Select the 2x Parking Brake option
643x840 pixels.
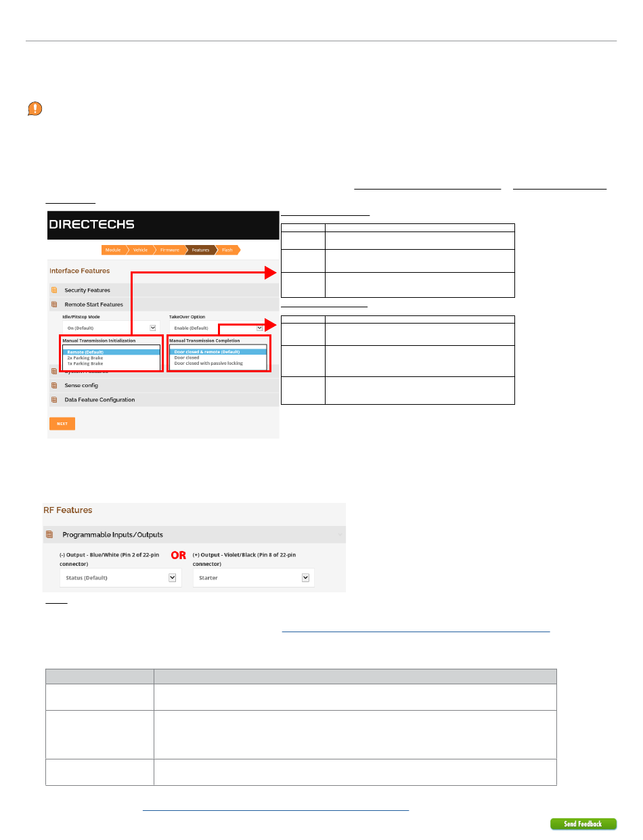pos(85,358)
